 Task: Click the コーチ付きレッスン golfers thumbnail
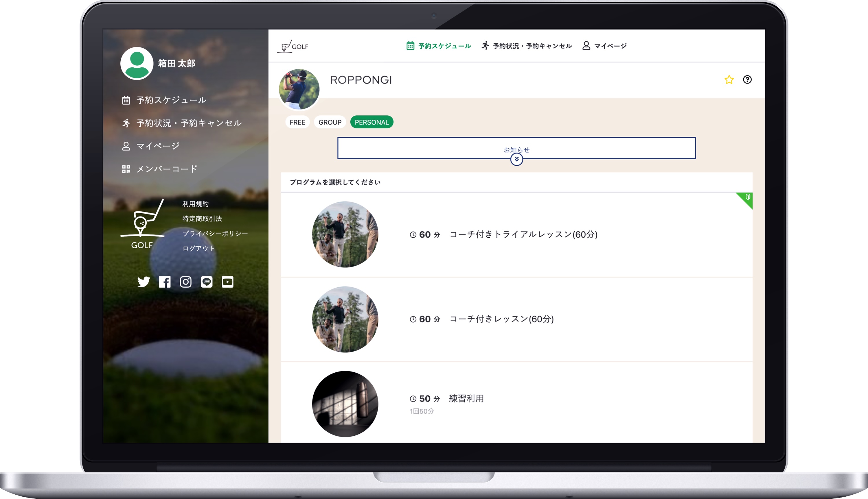345,319
